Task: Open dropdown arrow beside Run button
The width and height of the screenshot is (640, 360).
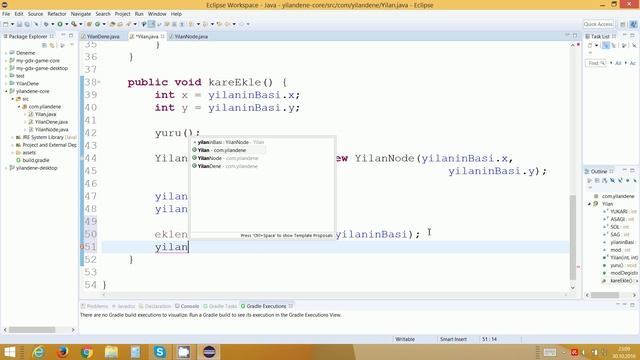Action: pos(67,24)
